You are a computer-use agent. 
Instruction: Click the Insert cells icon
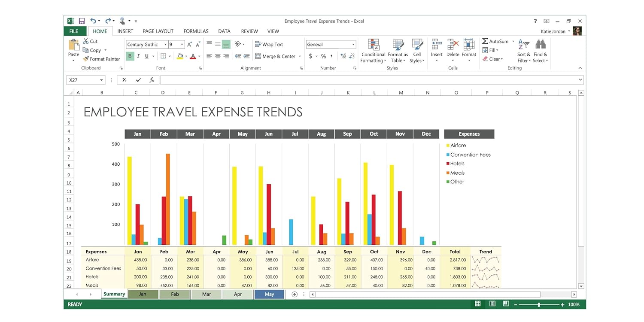tap(437, 45)
